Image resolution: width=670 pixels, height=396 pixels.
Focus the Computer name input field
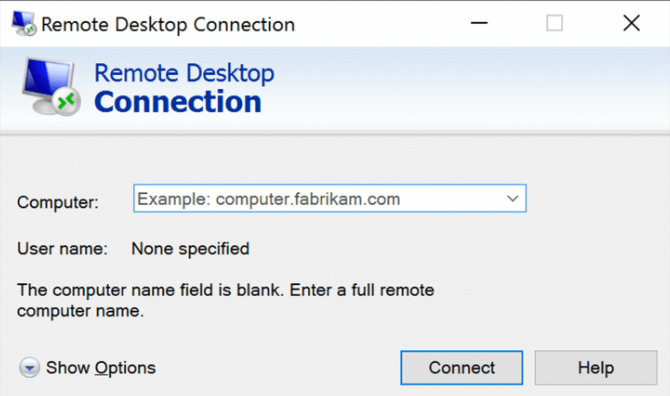pyautogui.click(x=329, y=199)
